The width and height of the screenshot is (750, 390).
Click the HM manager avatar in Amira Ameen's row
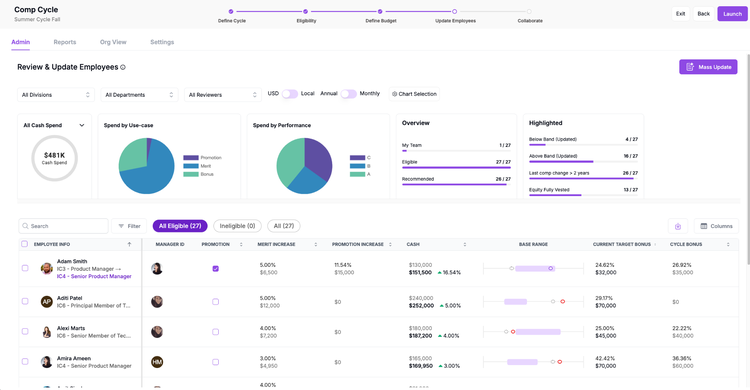pyautogui.click(x=157, y=362)
